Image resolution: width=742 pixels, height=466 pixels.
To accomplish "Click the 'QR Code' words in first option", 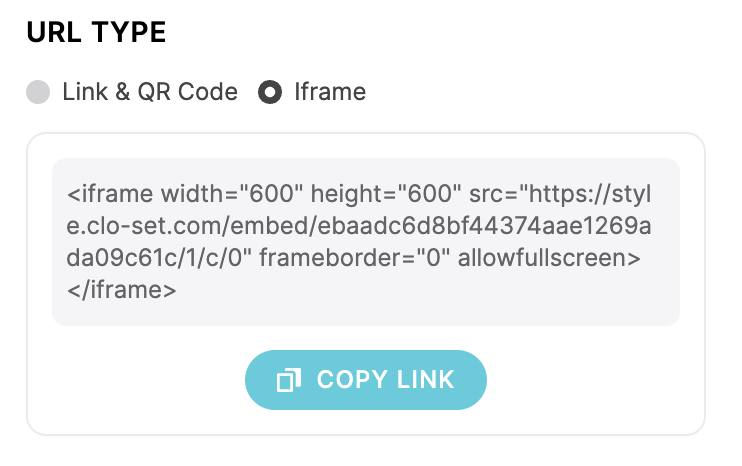I will click(x=187, y=92).
